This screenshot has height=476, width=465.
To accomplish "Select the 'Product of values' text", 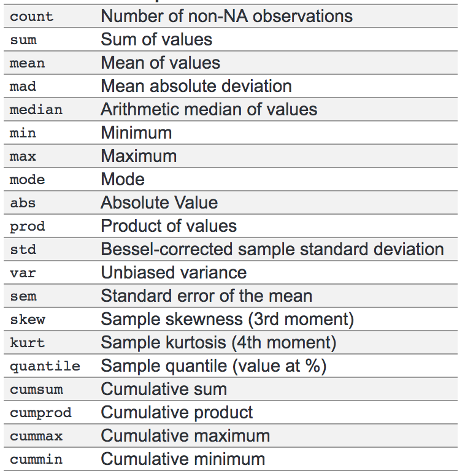I will click(x=169, y=226).
